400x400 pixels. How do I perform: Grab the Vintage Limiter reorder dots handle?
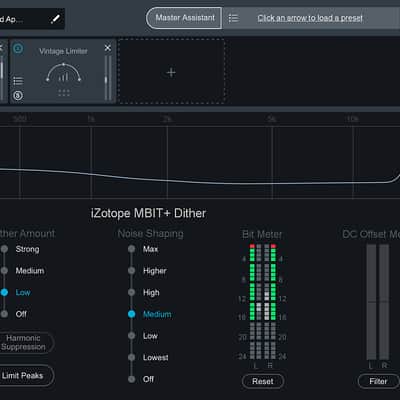coord(64,93)
